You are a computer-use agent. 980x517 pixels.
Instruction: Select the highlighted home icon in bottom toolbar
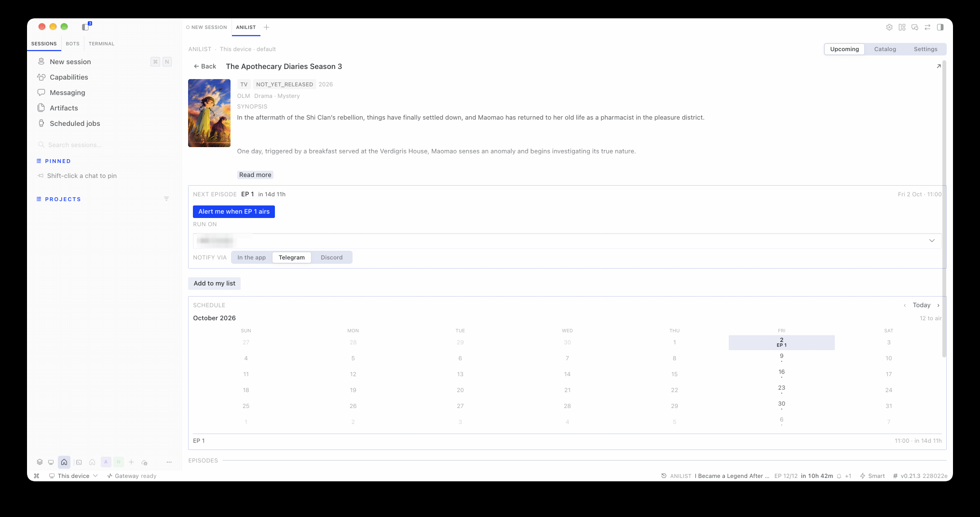(x=64, y=462)
